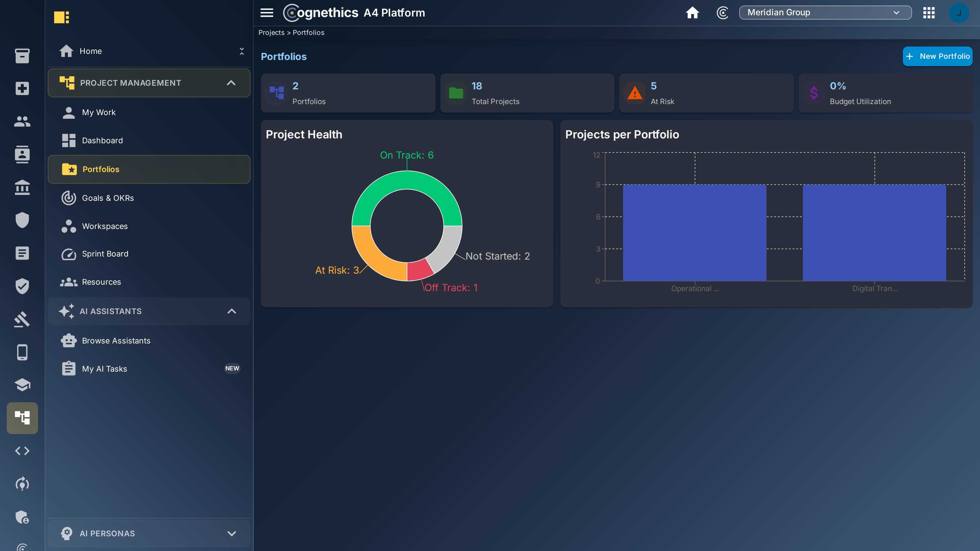Image resolution: width=980 pixels, height=551 pixels.
Task: Open Home in the sidebar menu
Action: (x=91, y=51)
